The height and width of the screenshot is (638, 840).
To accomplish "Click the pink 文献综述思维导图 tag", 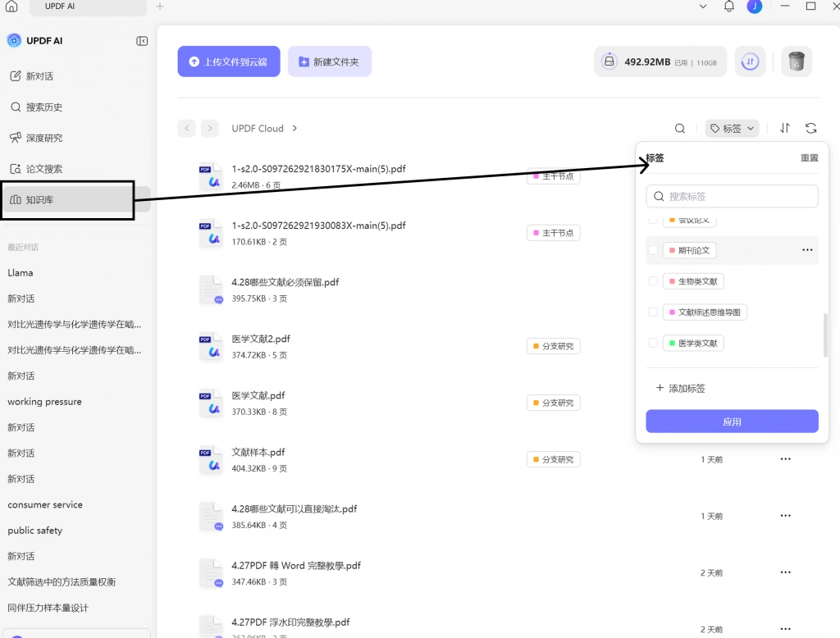I will click(x=705, y=312).
